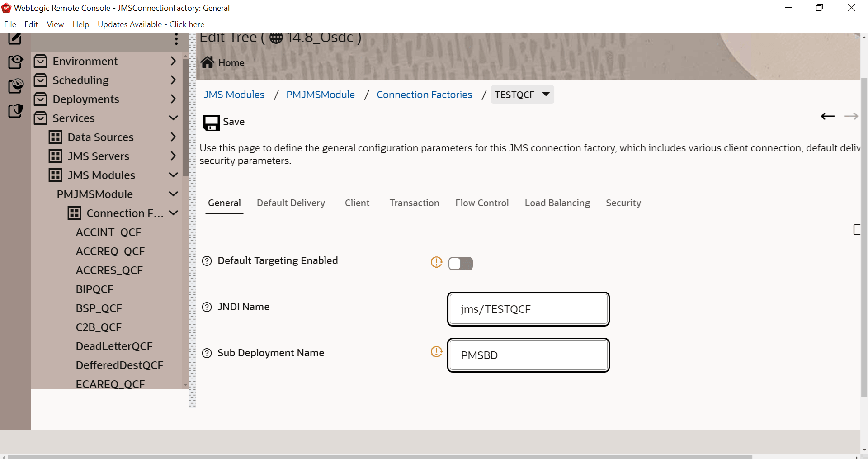
Task: Click restart-required icon beside Default Targeting toggle
Action: coord(436,262)
